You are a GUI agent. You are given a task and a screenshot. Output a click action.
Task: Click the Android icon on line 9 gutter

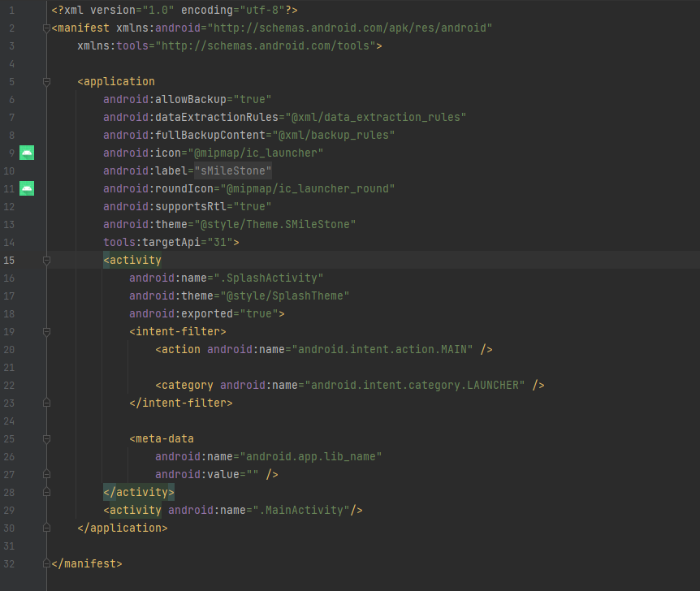(x=27, y=153)
